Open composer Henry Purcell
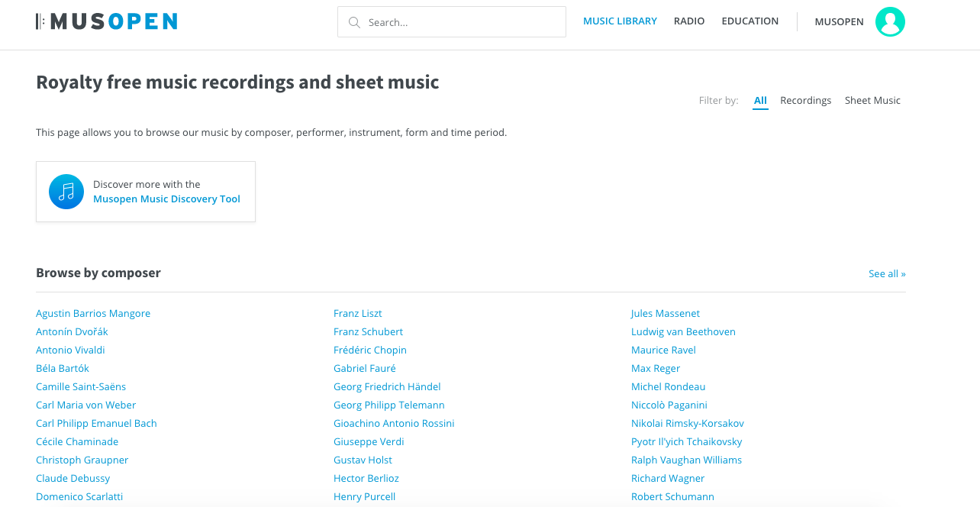Screen dimensions: 980x507 (365, 497)
